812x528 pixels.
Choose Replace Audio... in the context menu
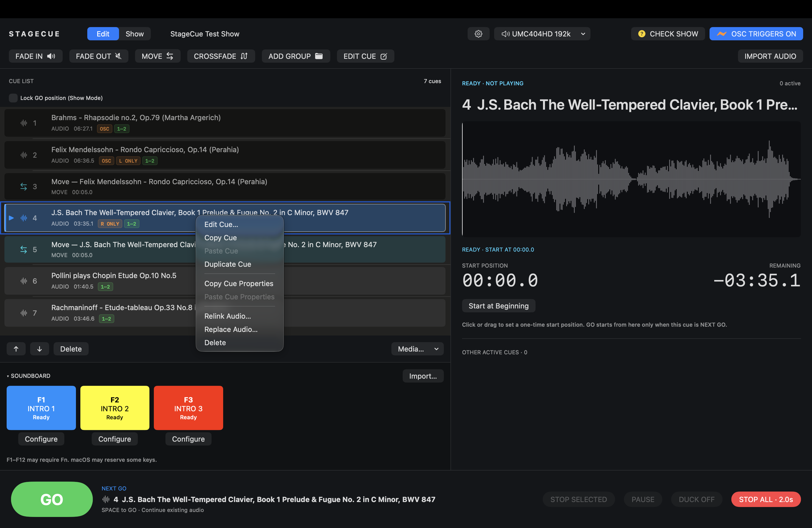(x=239, y=329)
